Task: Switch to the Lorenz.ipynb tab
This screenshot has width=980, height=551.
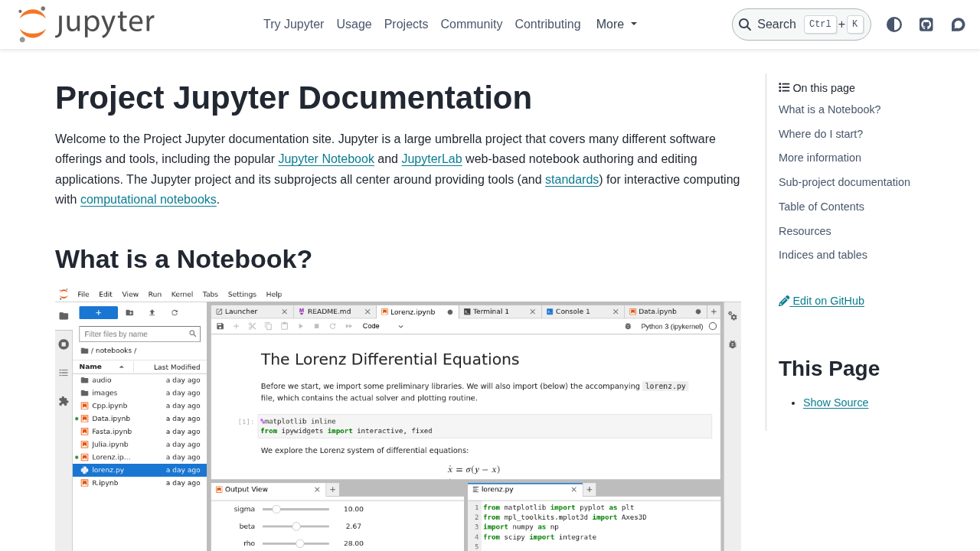Action: click(x=412, y=312)
